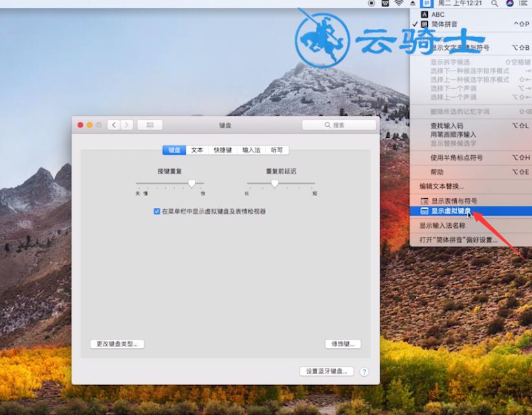Image resolution: width=532 pixels, height=415 pixels.
Task: Go back in the Keyboard preferences window
Action: point(114,125)
